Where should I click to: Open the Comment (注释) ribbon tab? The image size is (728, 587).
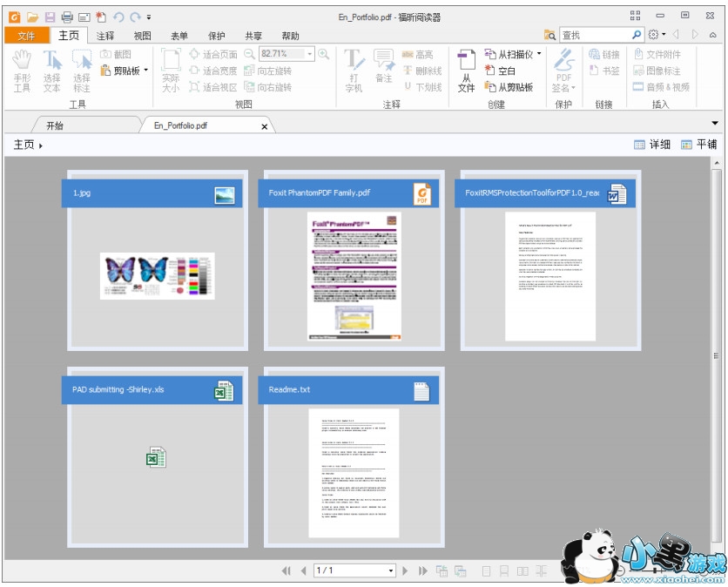click(x=105, y=36)
